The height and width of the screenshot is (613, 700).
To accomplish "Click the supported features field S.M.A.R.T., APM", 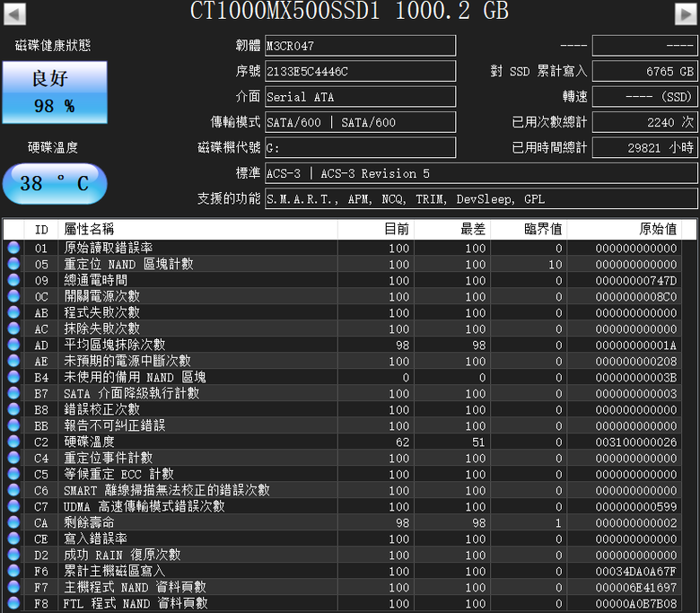I will click(481, 198).
